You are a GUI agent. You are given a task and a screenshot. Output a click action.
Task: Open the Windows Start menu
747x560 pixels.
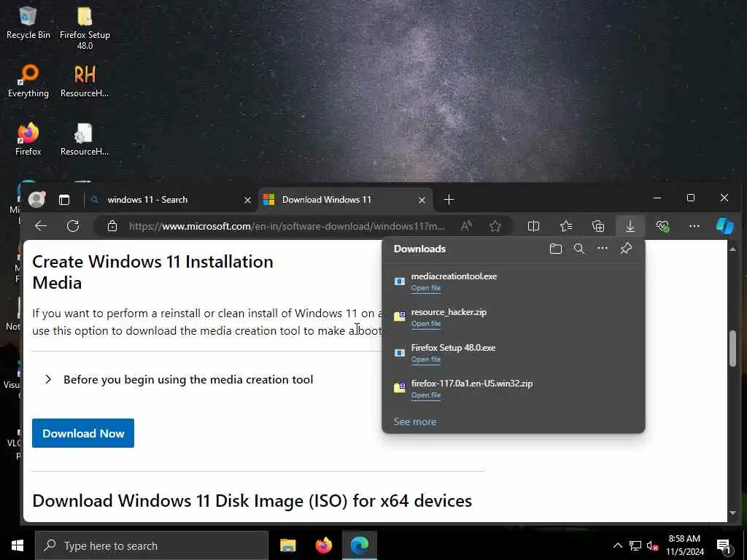click(x=18, y=545)
